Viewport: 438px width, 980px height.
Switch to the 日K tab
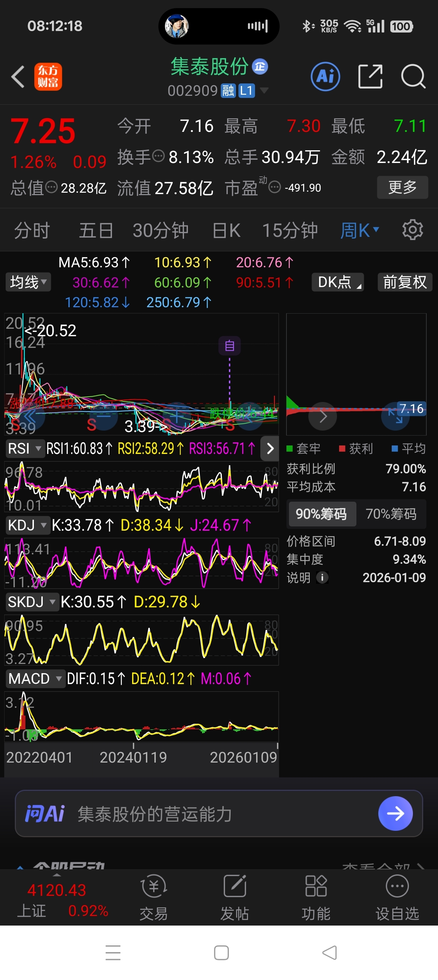[226, 230]
